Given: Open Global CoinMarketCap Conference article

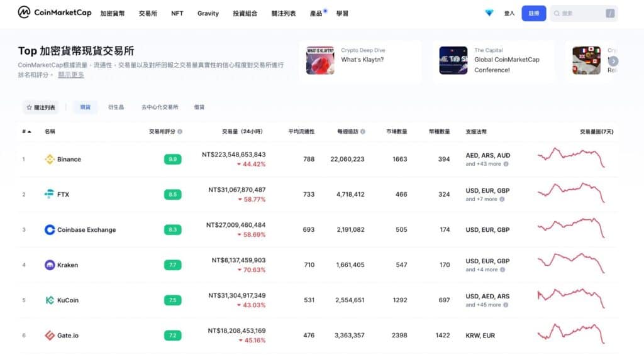Looking at the screenshot, I should pyautogui.click(x=507, y=65).
